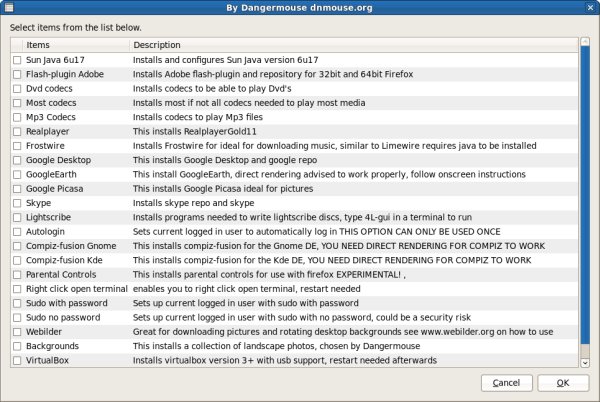Toggle the Mp3 Codecs checkbox
600x402 pixels.
coord(17,117)
